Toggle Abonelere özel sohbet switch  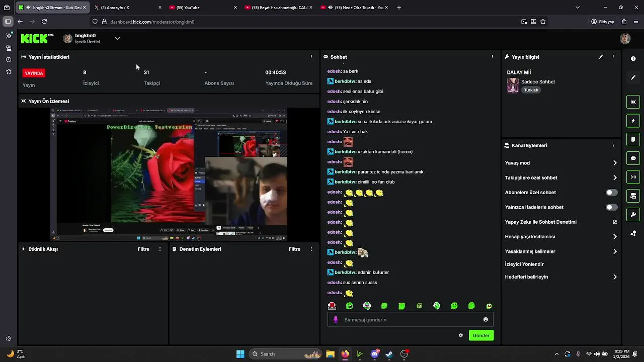[x=611, y=193]
